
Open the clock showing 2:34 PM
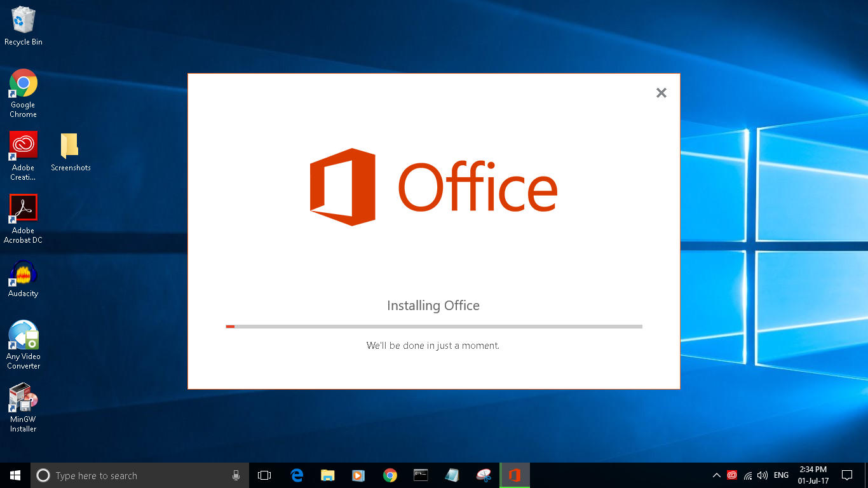[813, 475]
